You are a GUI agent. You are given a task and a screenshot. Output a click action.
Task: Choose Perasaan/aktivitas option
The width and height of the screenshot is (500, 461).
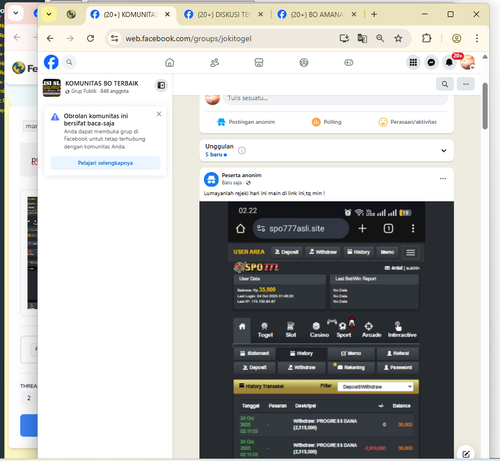pos(407,122)
